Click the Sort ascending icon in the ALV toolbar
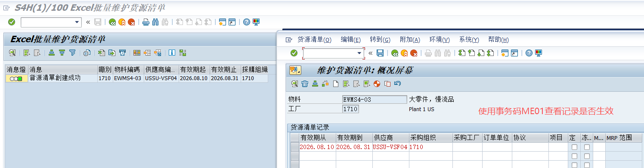 click(x=52, y=53)
